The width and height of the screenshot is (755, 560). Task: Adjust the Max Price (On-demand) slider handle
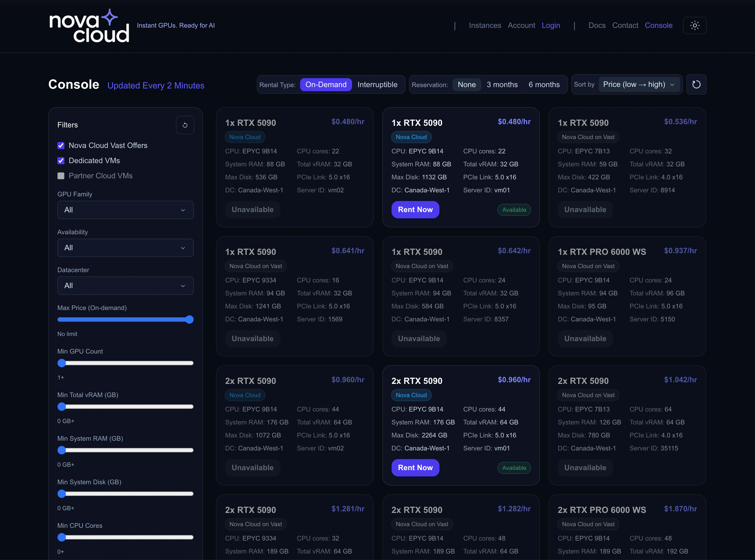189,320
